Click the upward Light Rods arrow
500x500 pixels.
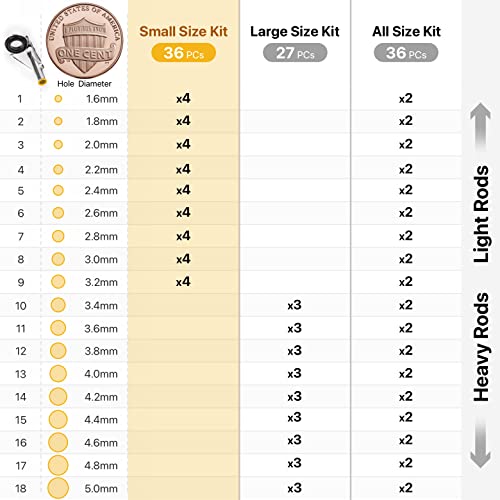coord(480,127)
